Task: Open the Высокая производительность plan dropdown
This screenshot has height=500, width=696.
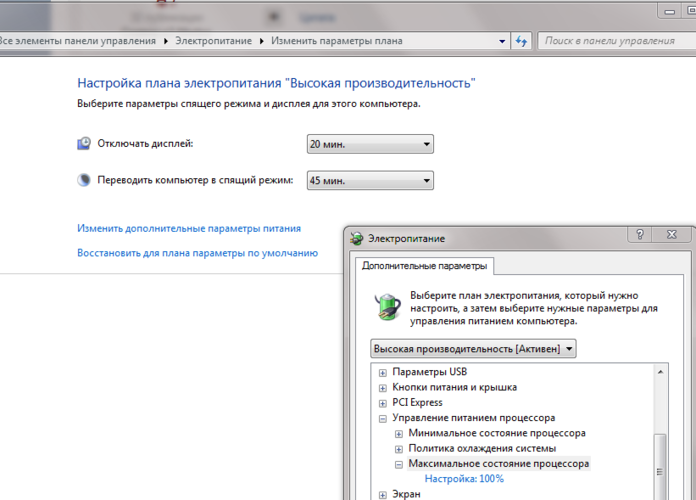Action: (473, 349)
